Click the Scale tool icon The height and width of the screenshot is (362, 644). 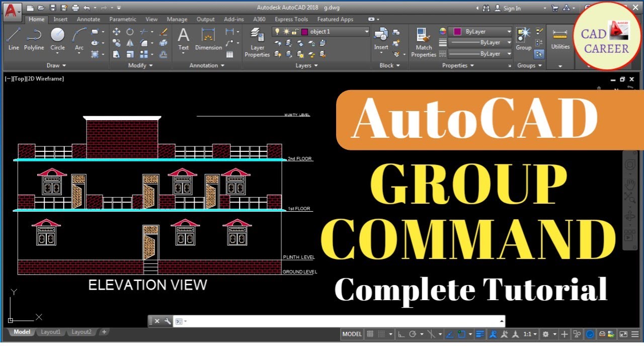pyautogui.click(x=130, y=54)
